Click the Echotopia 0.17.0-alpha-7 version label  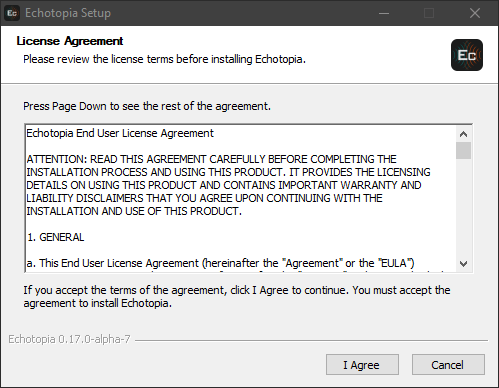pos(69,339)
